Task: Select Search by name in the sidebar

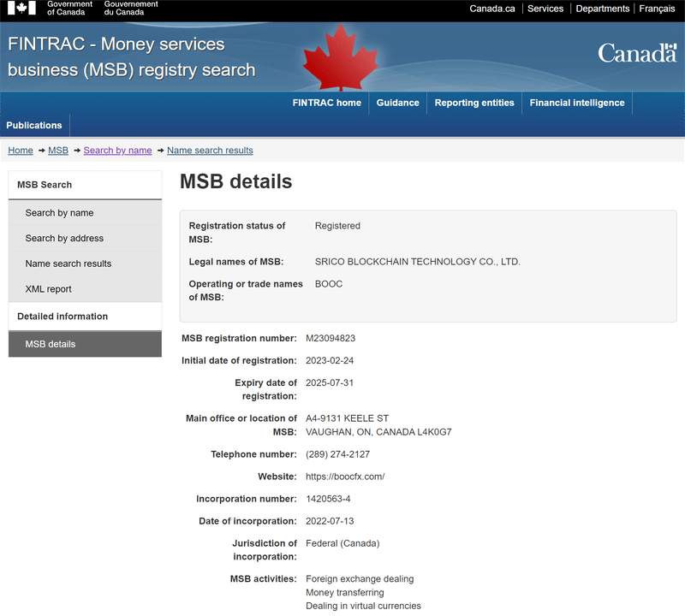Action: [x=85, y=213]
